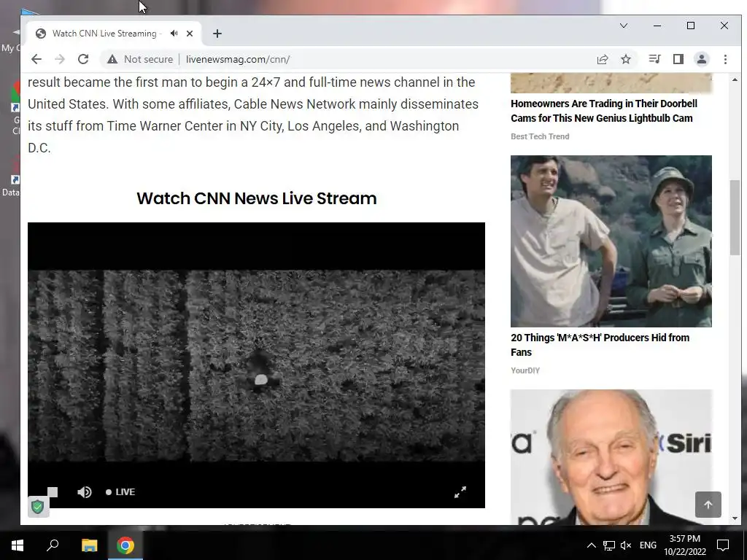Open 20 Things M*A*S*H Producers article
Viewport: 747px width, 560px height.
click(x=600, y=345)
